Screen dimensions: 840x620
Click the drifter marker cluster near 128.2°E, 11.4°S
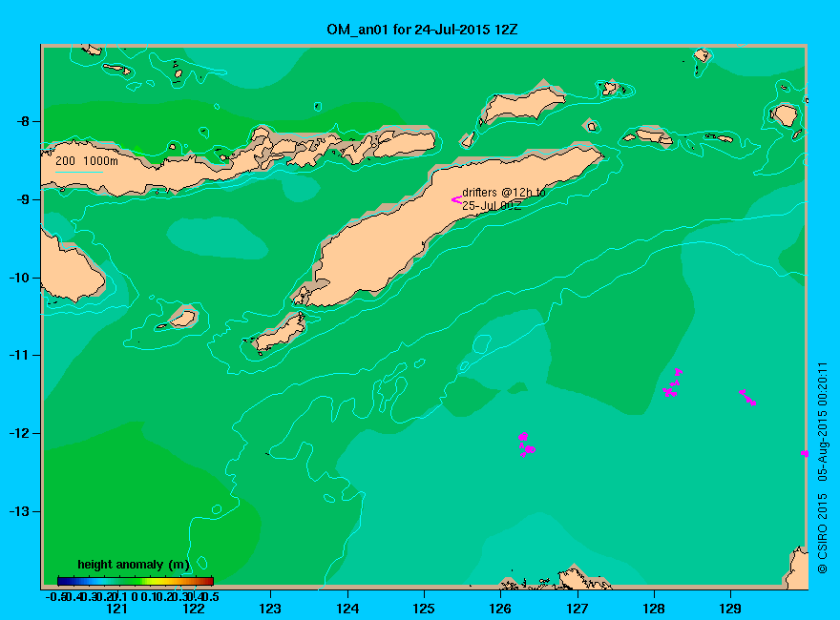tap(672, 382)
